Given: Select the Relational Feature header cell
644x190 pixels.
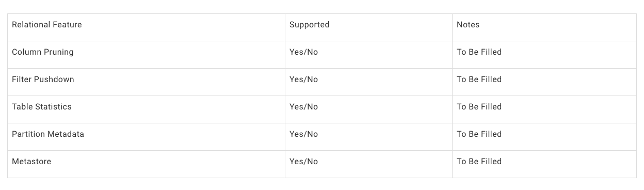Looking at the screenshot, I should coord(146,27).
